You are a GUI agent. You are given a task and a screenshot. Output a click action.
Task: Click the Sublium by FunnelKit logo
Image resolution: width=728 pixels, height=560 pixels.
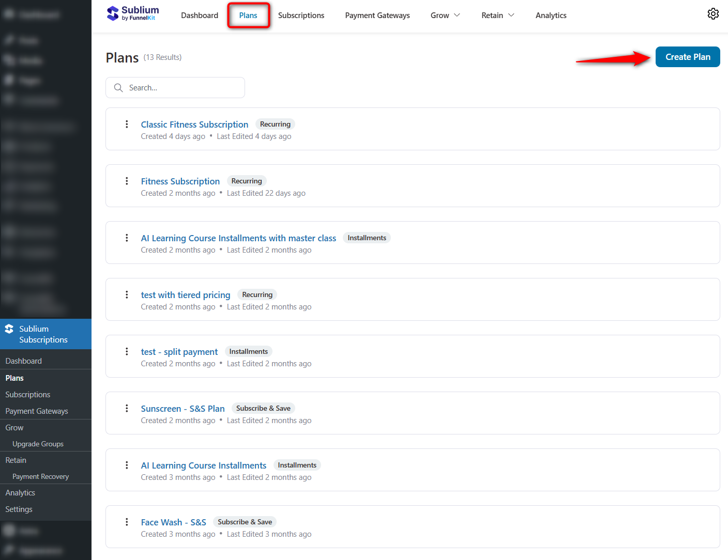[132, 14]
